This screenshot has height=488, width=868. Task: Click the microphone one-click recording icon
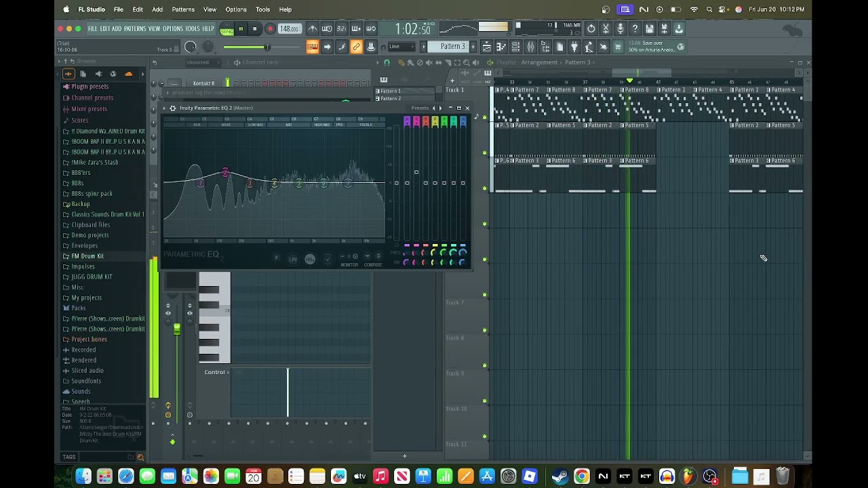pos(620,29)
